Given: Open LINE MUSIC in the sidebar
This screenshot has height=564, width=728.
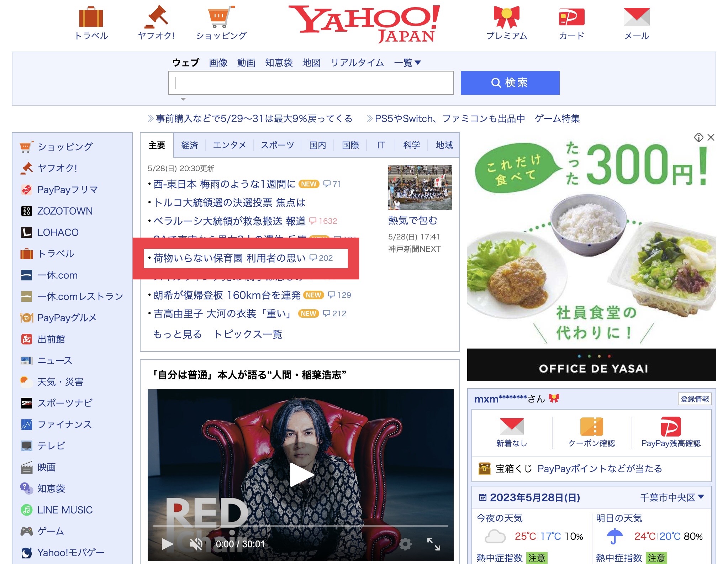Looking at the screenshot, I should 65,510.
